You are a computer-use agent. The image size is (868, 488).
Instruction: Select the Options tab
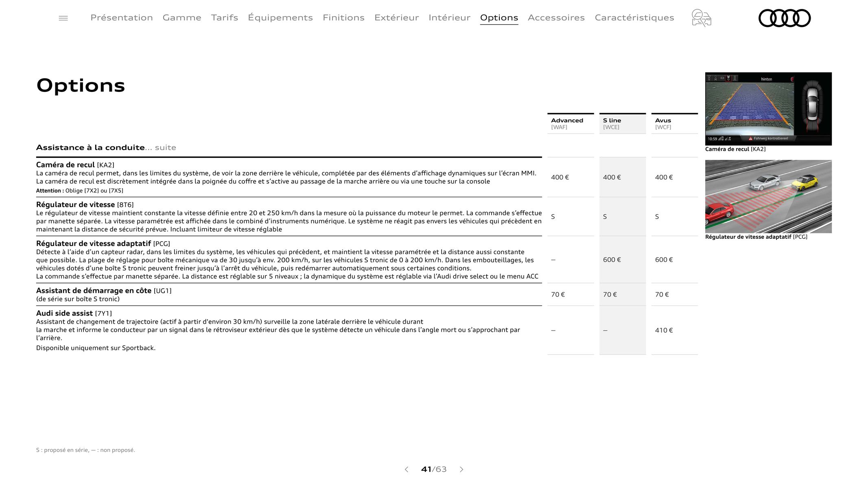(499, 17)
